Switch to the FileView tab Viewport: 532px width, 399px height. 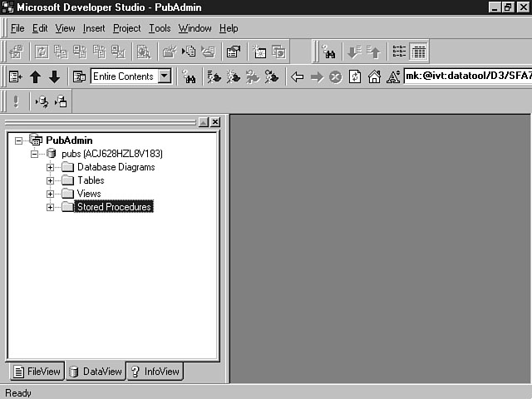click(36, 372)
